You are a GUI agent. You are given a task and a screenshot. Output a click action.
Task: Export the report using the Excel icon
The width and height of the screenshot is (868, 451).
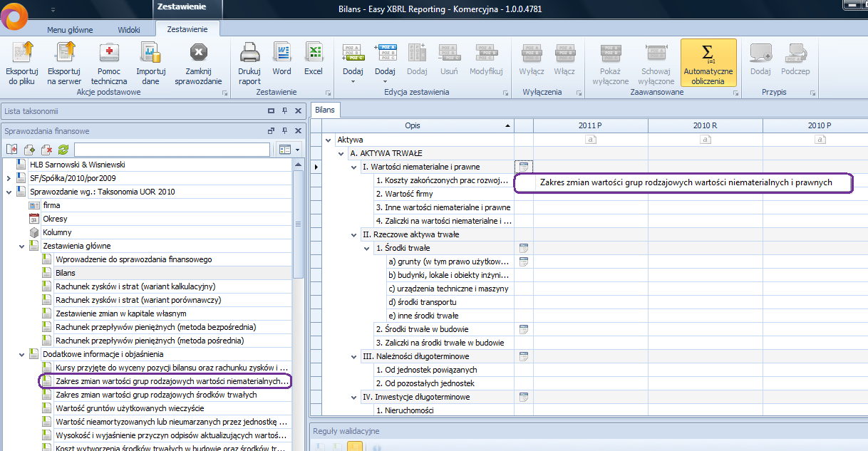coord(313,53)
